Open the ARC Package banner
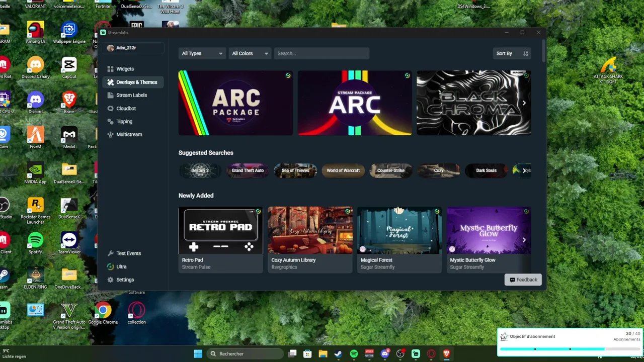The width and height of the screenshot is (644, 362). [x=235, y=103]
